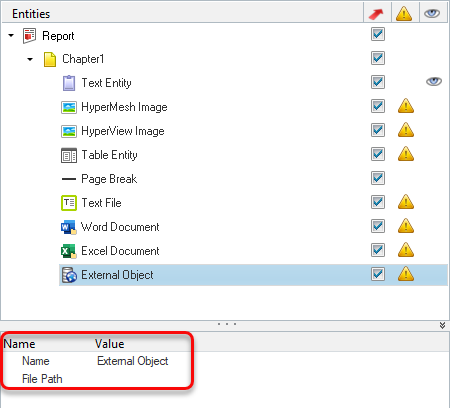Click warning icon next to Table Entity
Viewport: 450px width, 408px height.
tap(406, 154)
